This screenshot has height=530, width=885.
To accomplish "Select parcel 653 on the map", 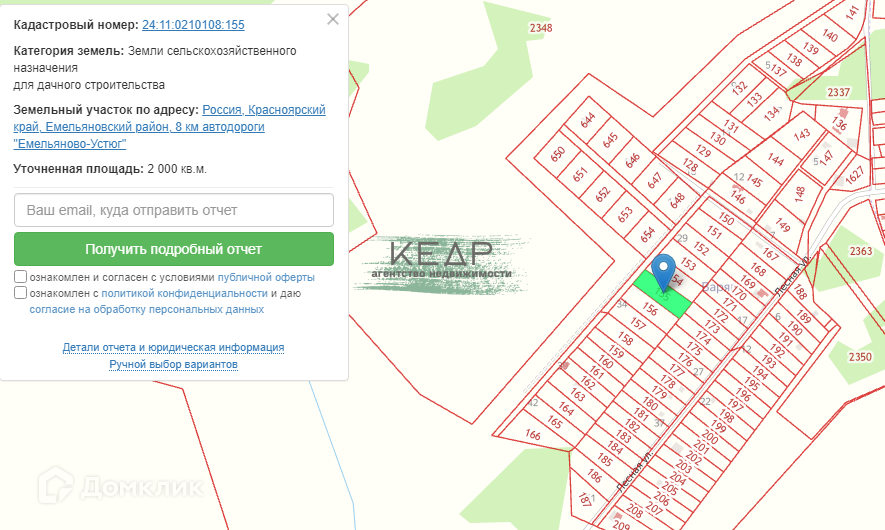I will [x=625, y=214].
